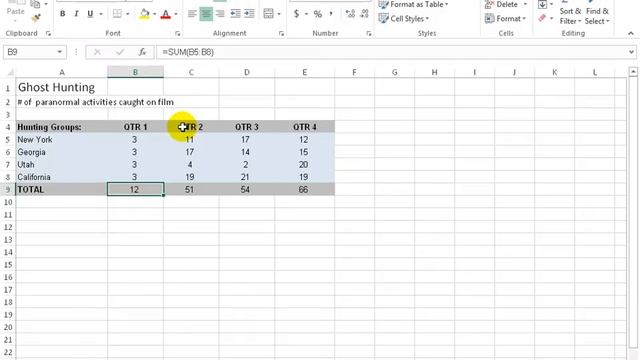Open Sort & Filter menu
Image resolution: width=640 pixels, height=360 pixels.
pyautogui.click(x=570, y=16)
